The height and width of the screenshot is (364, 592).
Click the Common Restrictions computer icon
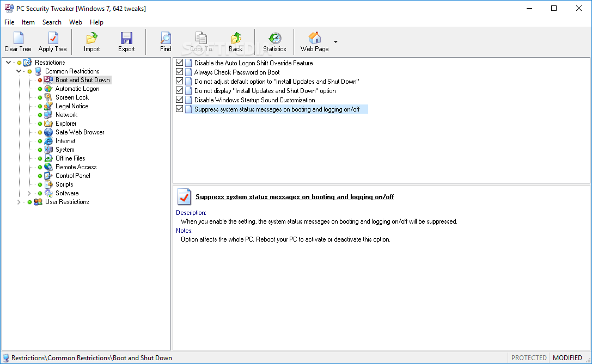click(38, 71)
